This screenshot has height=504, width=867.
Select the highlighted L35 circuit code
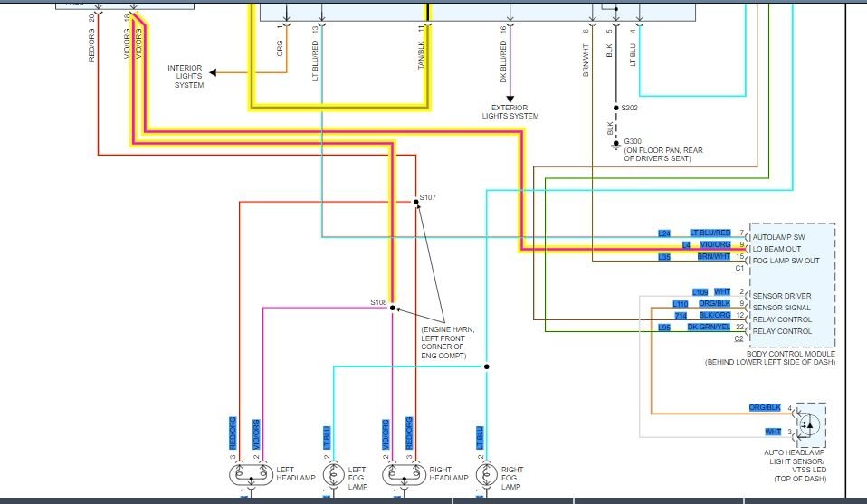click(x=664, y=257)
